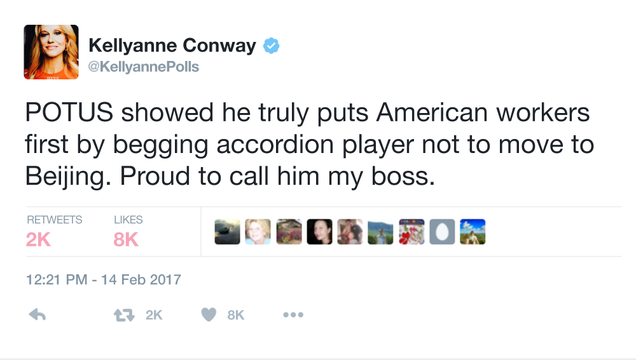This screenshot has height=360, width=636.
Task: Click the first liker avatar with dark landscape
Action: click(227, 232)
